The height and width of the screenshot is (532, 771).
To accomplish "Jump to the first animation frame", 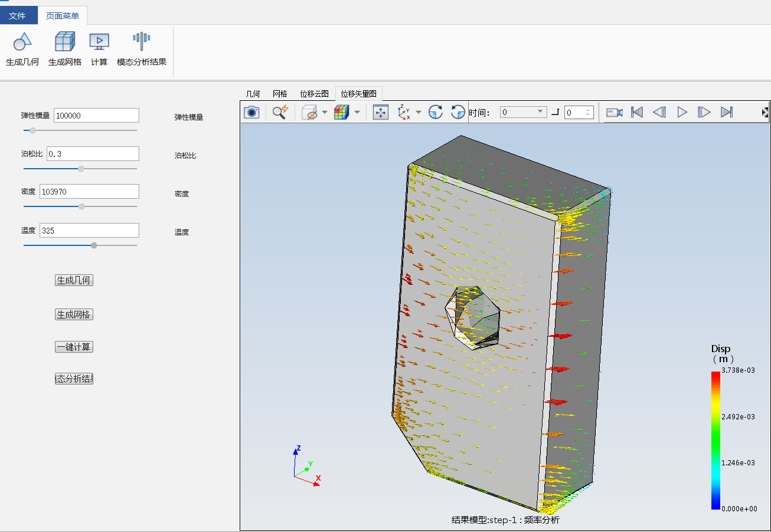I will 637,112.
